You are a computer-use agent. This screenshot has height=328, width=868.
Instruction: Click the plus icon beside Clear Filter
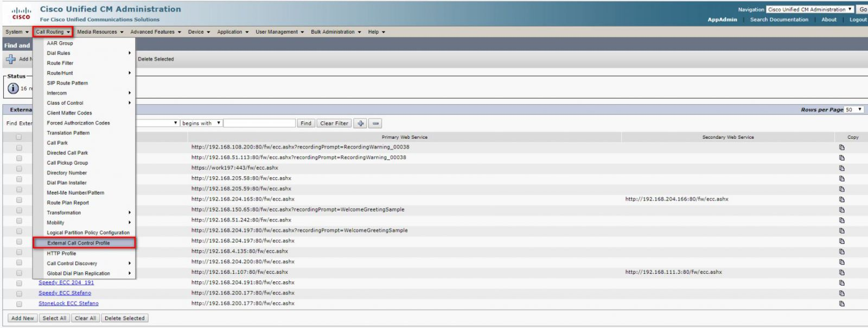(360, 124)
